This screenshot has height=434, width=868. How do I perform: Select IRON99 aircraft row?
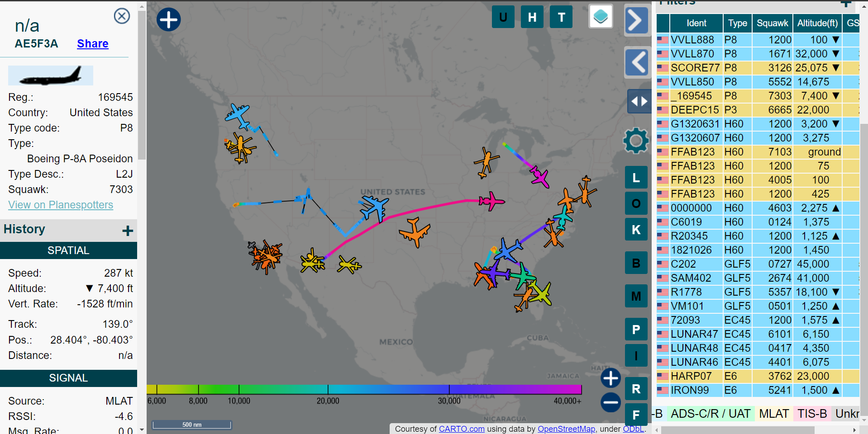758,390
